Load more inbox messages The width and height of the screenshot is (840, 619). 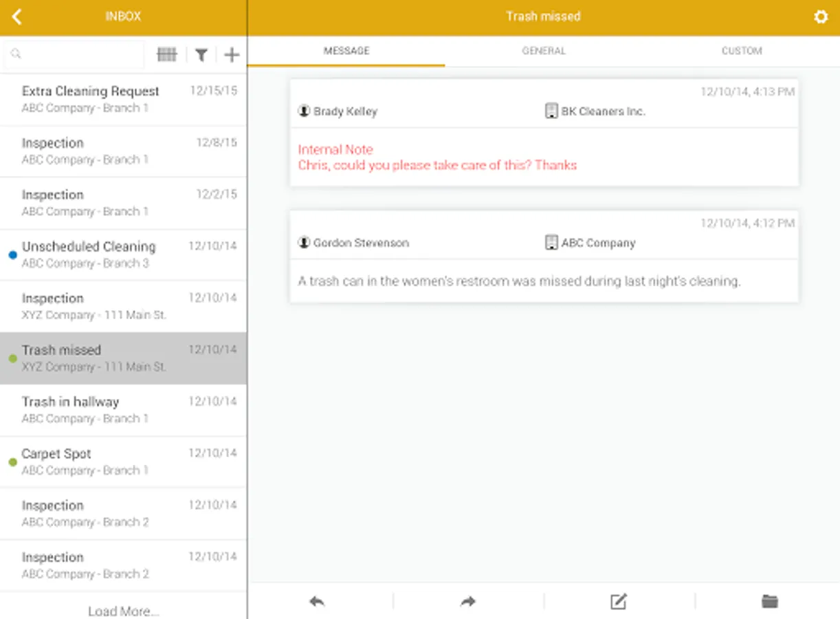(124, 611)
